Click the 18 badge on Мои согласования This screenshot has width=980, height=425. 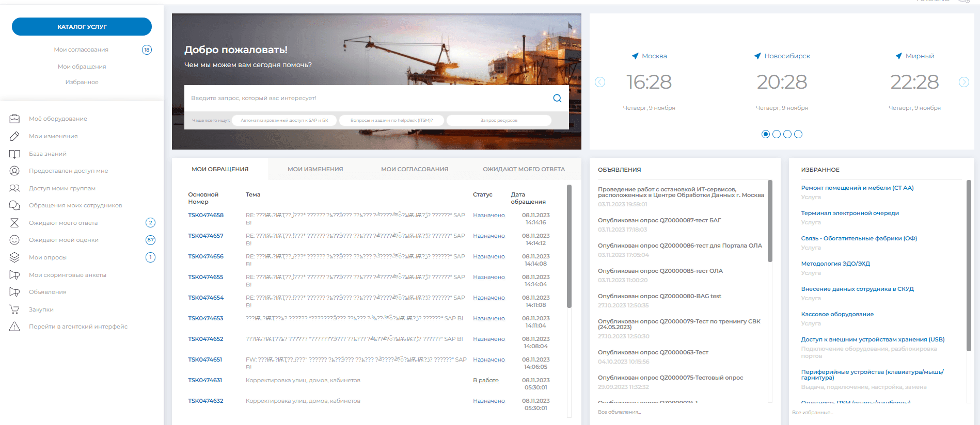click(147, 50)
